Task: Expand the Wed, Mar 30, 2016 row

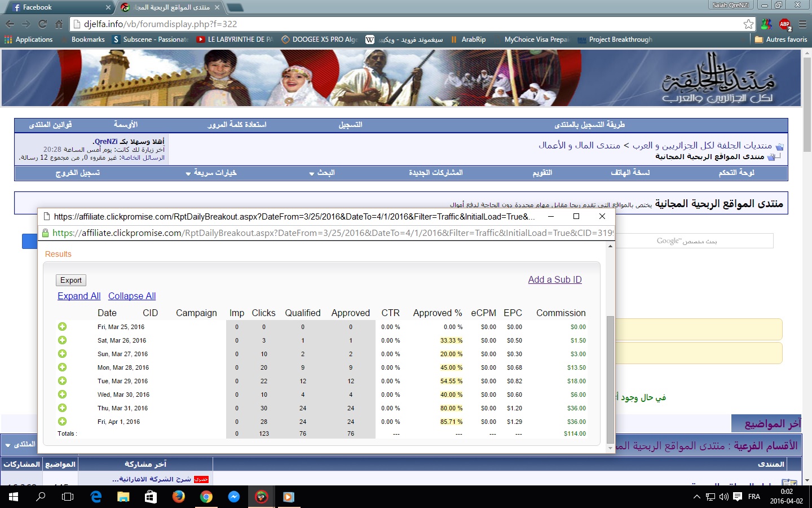Action: coord(62,395)
